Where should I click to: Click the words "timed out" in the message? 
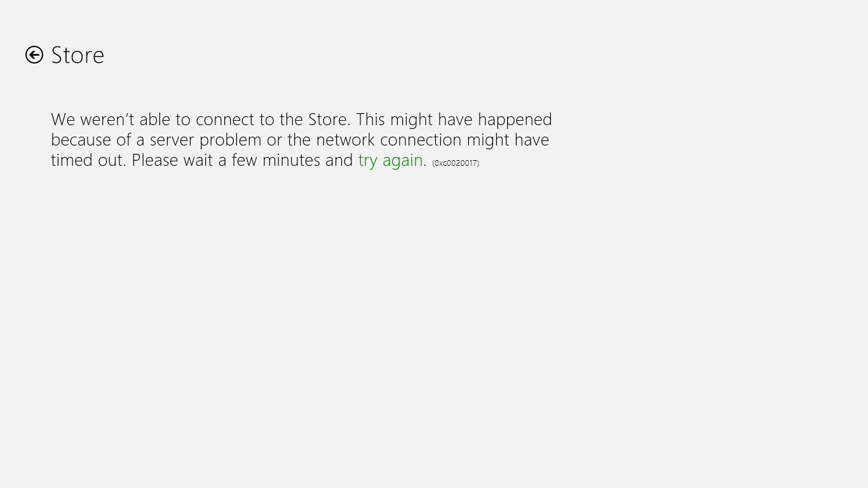tap(89, 160)
